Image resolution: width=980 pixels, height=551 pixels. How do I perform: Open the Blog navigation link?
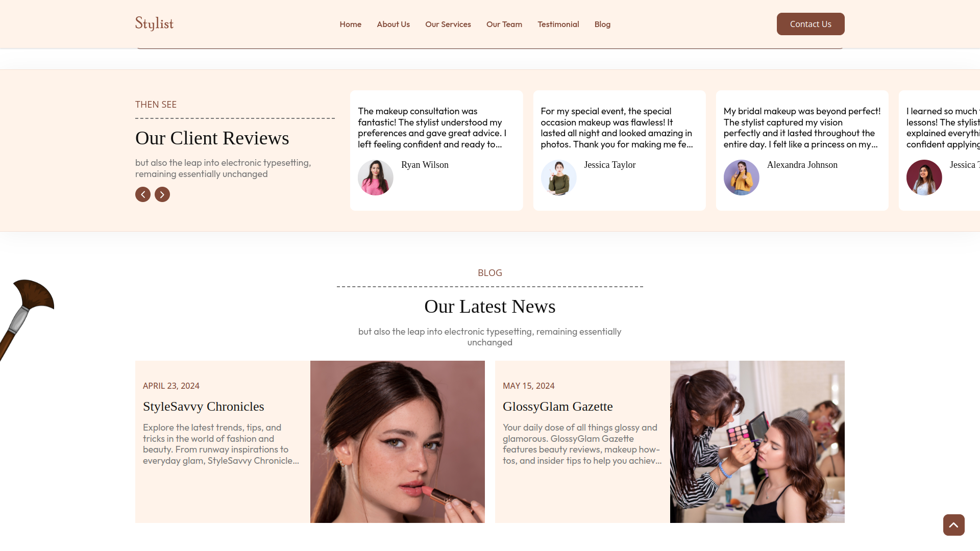pos(602,24)
